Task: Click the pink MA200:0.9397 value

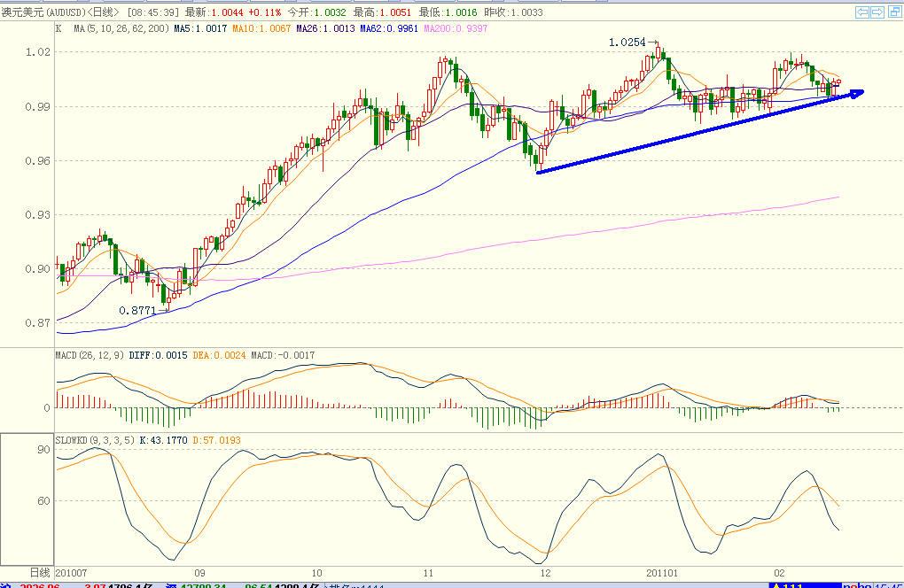Action: [456, 28]
